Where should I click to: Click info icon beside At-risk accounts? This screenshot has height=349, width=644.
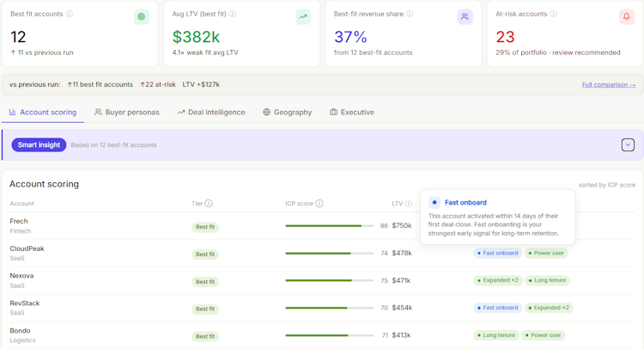pyautogui.click(x=553, y=14)
